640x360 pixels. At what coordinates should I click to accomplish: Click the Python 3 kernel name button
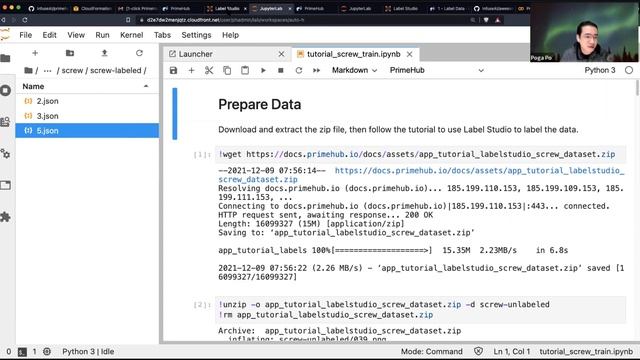600,70
